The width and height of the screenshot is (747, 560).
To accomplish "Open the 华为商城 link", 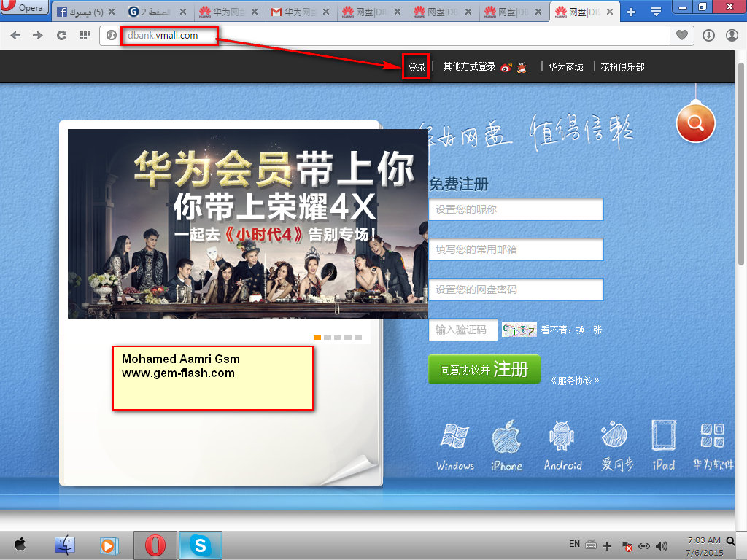I will [565, 67].
